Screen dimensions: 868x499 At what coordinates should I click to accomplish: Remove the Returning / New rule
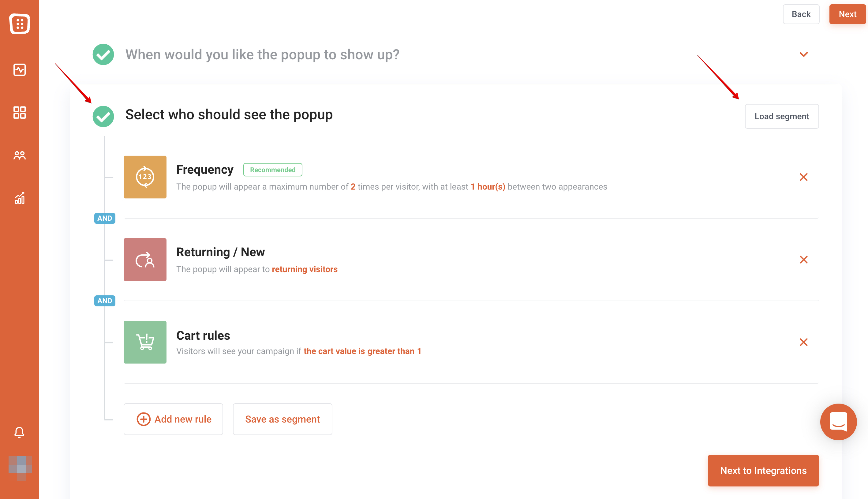(x=803, y=260)
